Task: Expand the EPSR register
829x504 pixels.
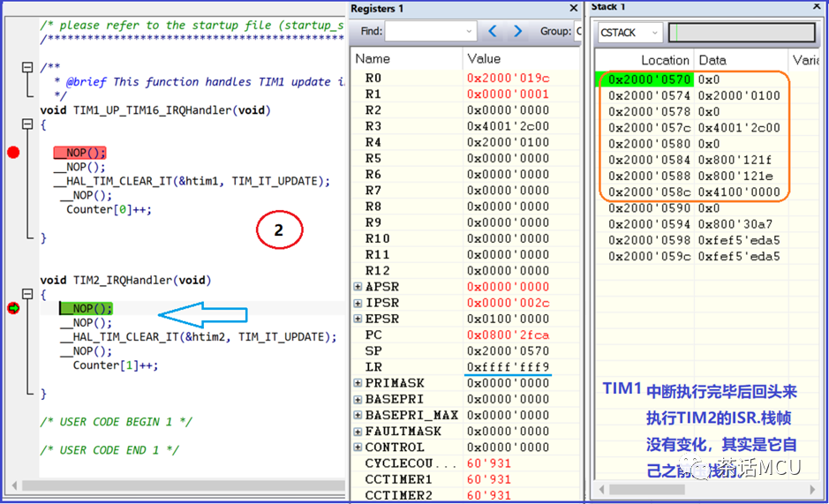Action: (x=358, y=319)
